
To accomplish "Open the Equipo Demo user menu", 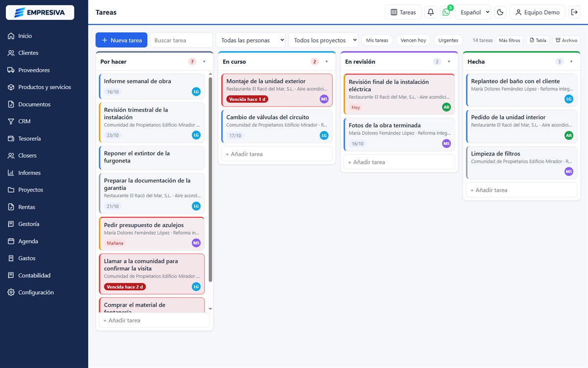I will pyautogui.click(x=538, y=12).
